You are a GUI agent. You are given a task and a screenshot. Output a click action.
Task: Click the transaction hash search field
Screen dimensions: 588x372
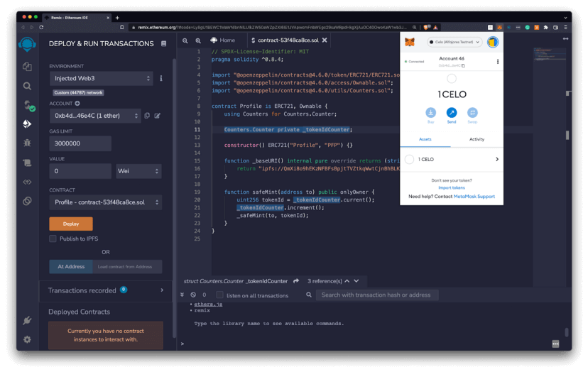[376, 295]
